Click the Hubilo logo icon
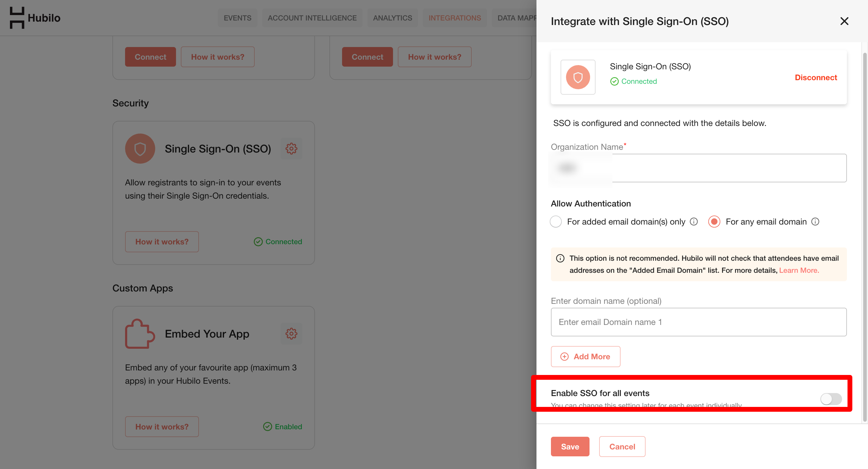 point(17,18)
